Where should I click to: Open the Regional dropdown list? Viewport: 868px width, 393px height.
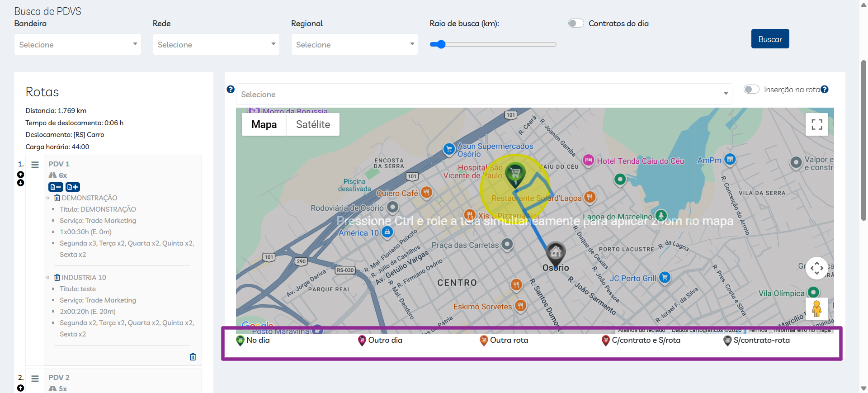coord(354,45)
